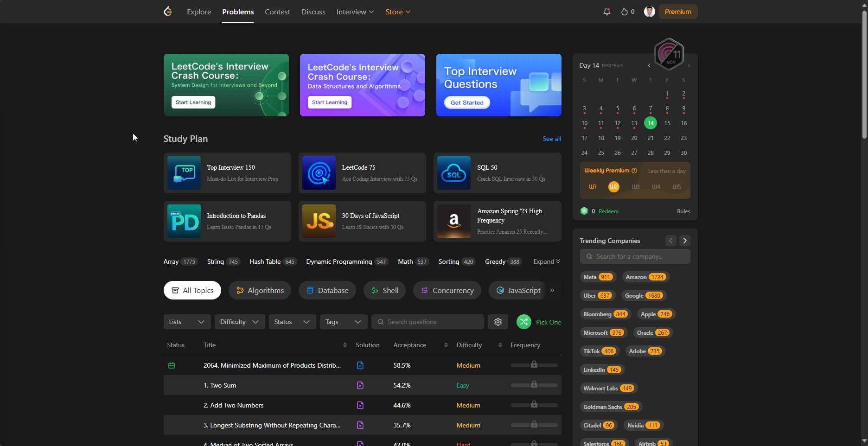The image size is (868, 446).
Task: Click the LeetCode logo icon
Action: click(168, 12)
